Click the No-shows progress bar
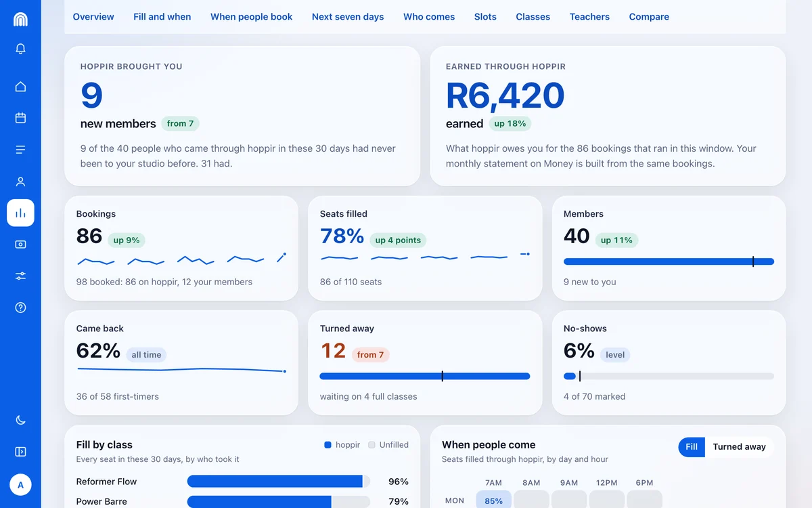Viewport: 812px width, 508px height. pyautogui.click(x=669, y=376)
